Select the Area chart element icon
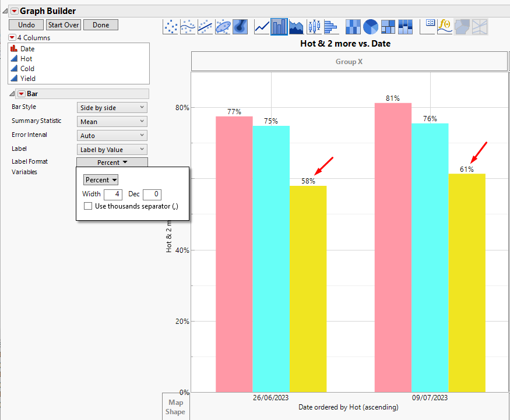510x420 pixels. (x=296, y=27)
